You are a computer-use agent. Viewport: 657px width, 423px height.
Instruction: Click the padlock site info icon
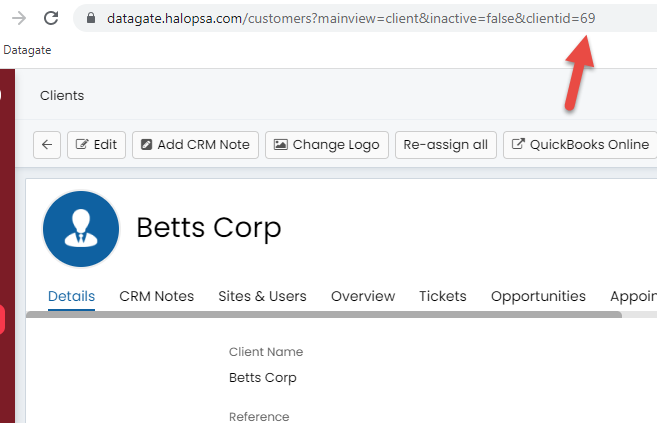click(91, 18)
